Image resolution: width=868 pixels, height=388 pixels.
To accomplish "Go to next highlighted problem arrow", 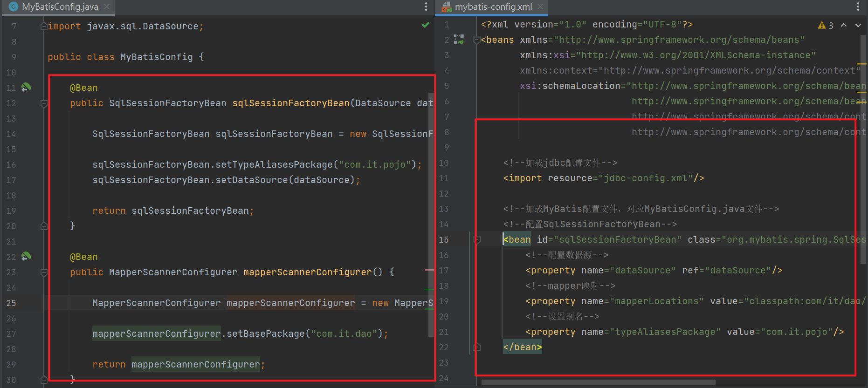I will (858, 25).
